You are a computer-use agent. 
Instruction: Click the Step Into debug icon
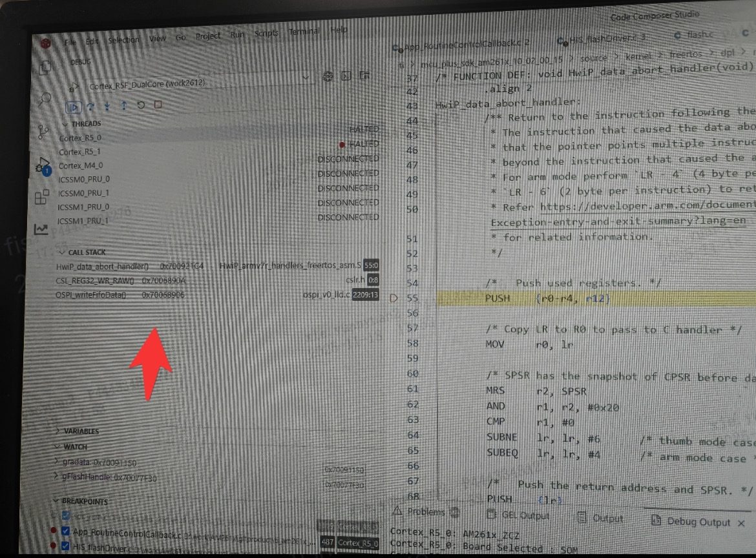(x=107, y=106)
